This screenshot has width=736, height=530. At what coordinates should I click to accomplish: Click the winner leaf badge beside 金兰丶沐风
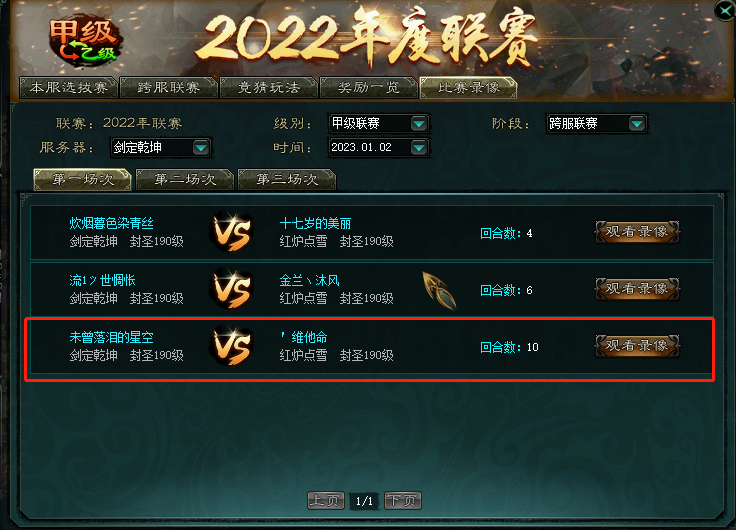coord(439,290)
